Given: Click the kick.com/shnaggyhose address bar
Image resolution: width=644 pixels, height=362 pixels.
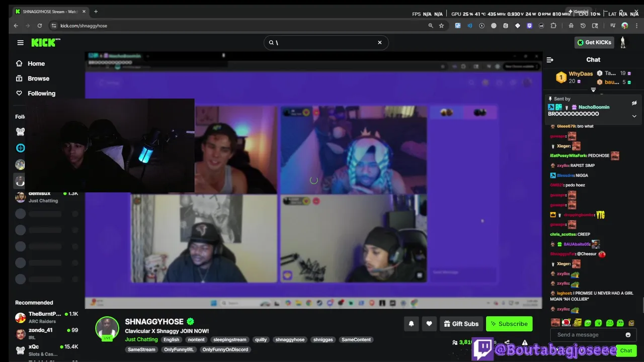Looking at the screenshot, I should pyautogui.click(x=84, y=26).
